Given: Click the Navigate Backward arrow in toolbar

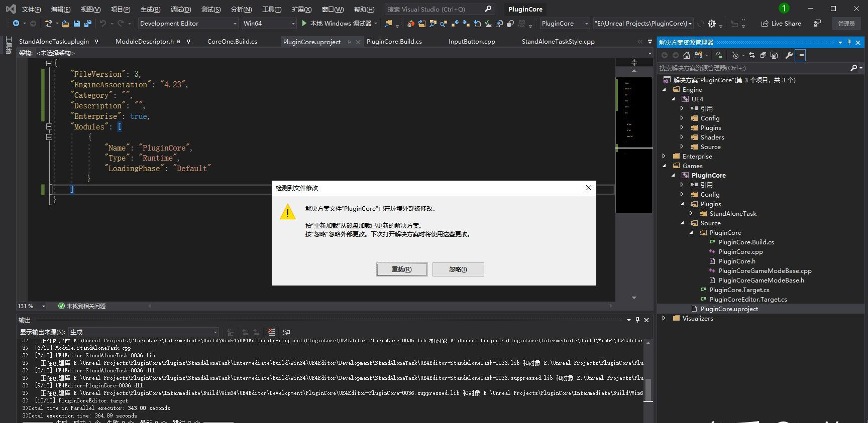Looking at the screenshot, I should (16, 24).
